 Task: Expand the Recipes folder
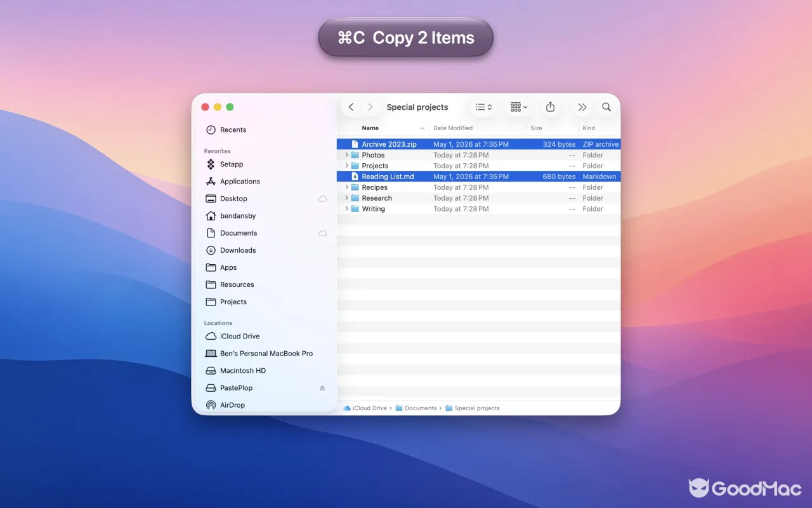point(346,187)
